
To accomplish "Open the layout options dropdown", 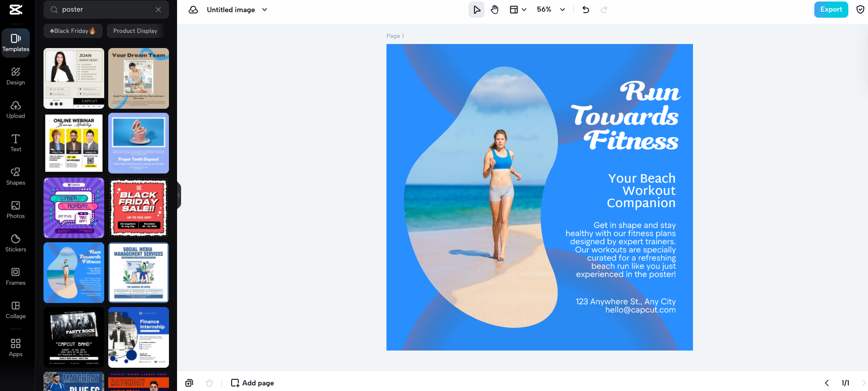I will tap(518, 10).
